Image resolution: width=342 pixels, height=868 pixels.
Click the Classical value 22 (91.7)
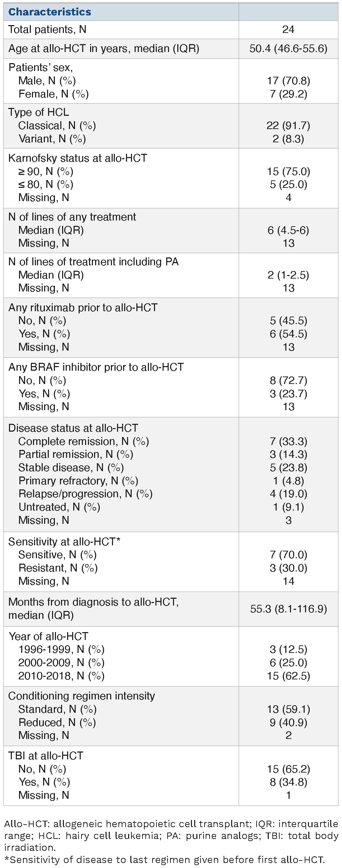[288, 125]
